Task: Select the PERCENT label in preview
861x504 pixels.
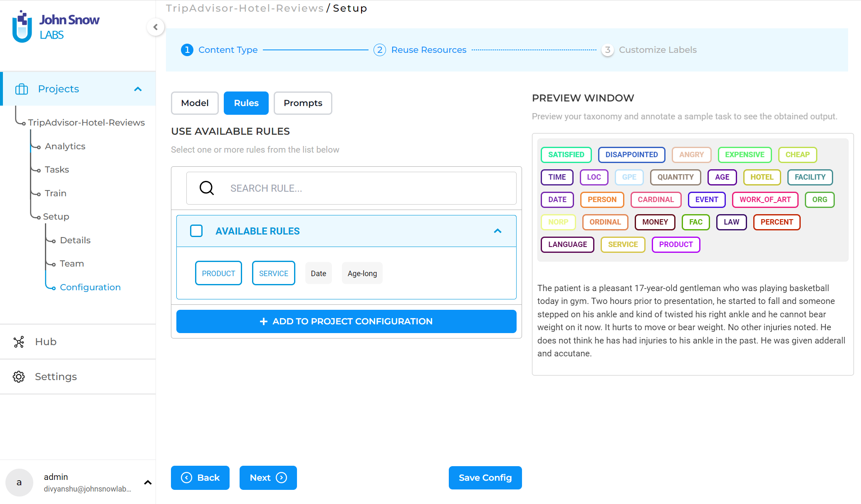Action: click(777, 222)
